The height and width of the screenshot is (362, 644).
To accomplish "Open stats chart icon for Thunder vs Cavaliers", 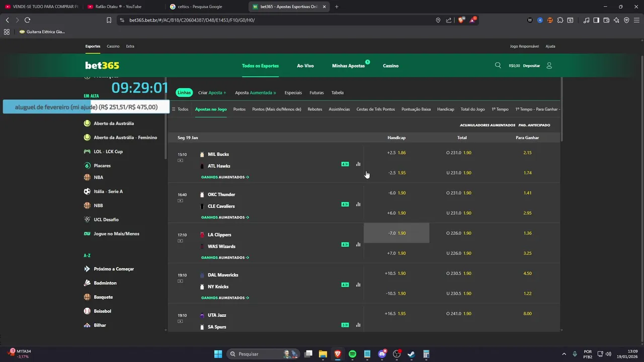I will (x=358, y=204).
